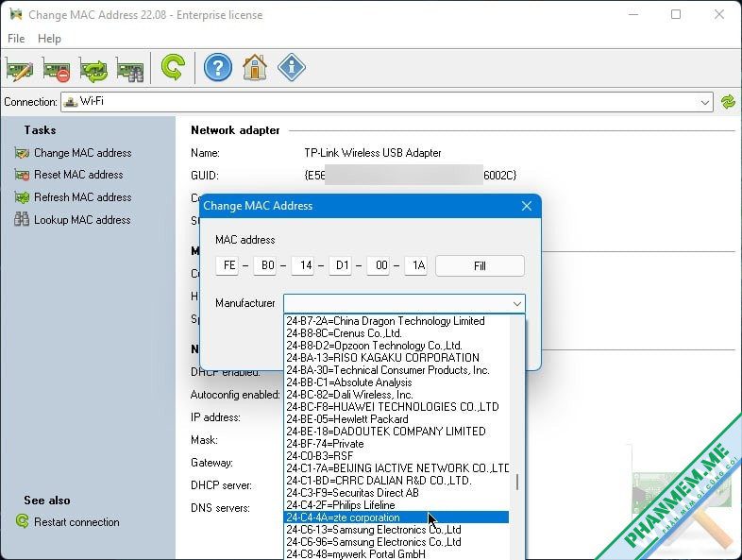The height and width of the screenshot is (560, 742).
Task: Select 24-C6-96 Samsung Electronics entry
Action: pyautogui.click(x=396, y=542)
